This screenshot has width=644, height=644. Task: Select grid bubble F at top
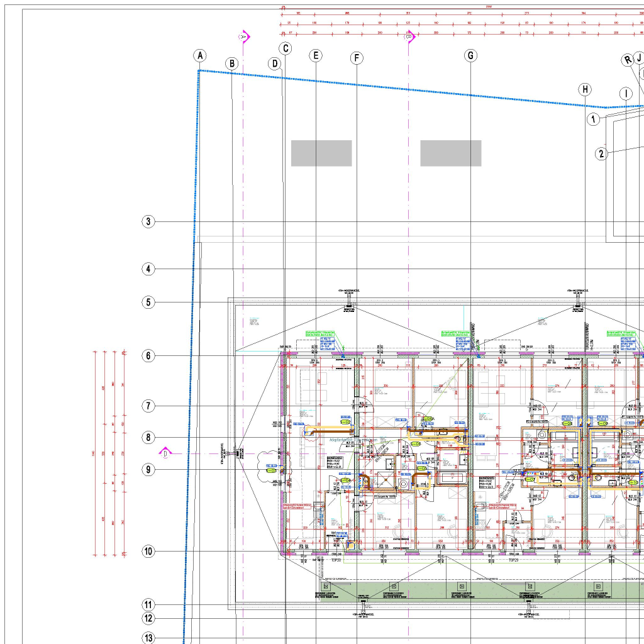tap(357, 58)
